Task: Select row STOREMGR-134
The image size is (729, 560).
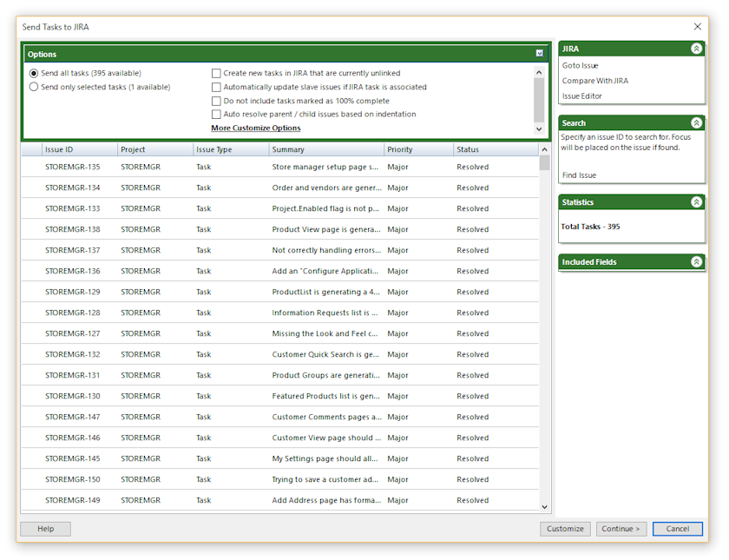Action: (x=279, y=188)
